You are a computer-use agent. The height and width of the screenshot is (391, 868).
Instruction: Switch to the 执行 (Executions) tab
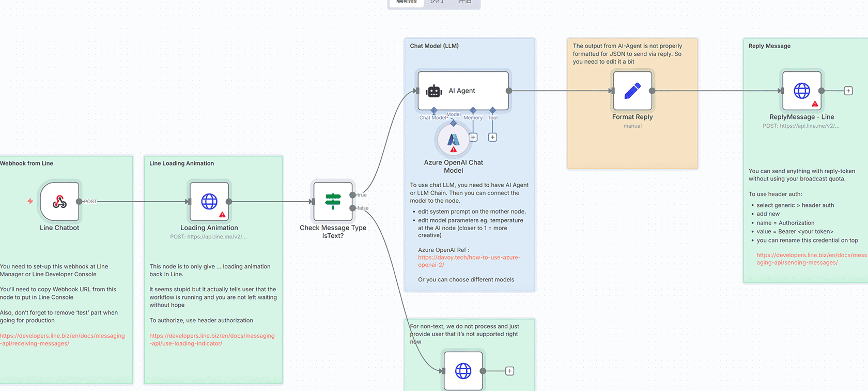click(437, 2)
